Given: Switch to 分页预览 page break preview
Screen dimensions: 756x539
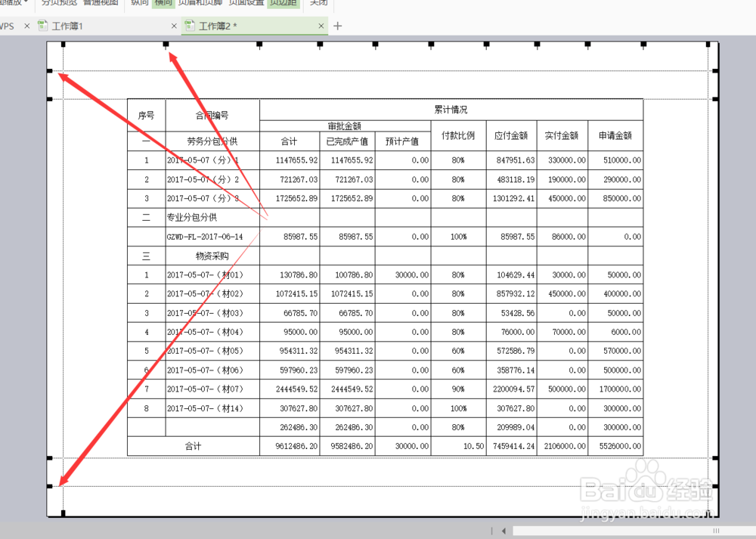Looking at the screenshot, I should (x=59, y=3).
